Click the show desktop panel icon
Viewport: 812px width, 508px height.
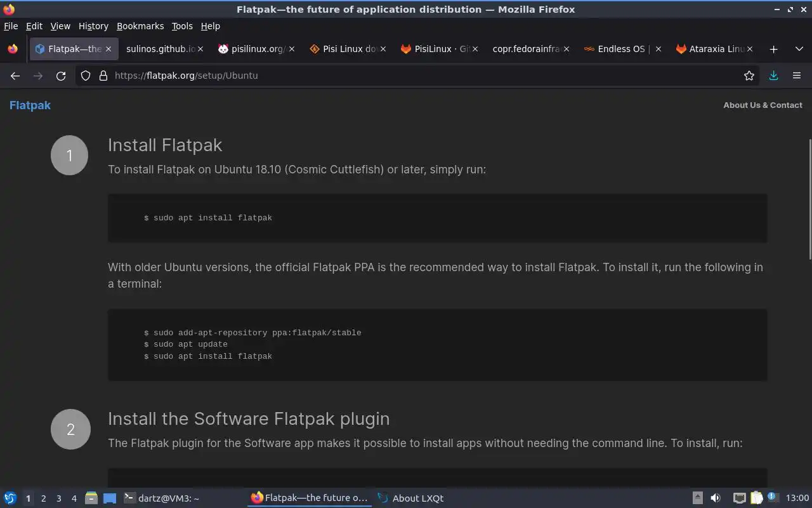(x=110, y=498)
